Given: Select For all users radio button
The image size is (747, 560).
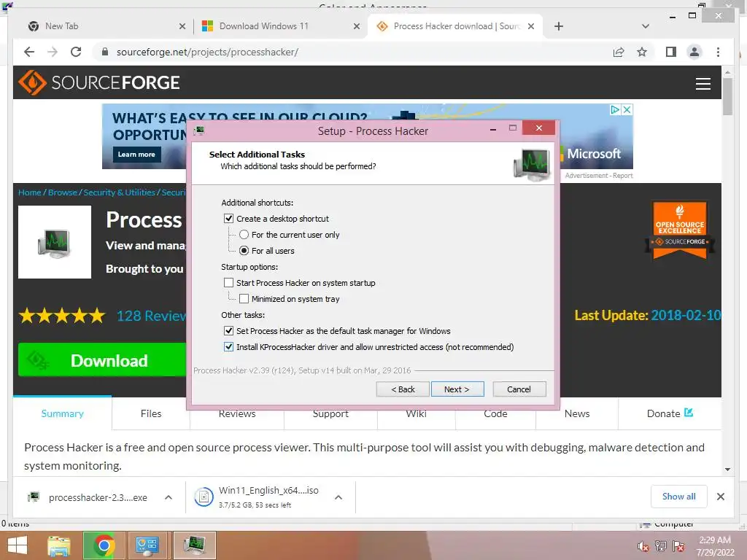Looking at the screenshot, I should click(x=244, y=251).
